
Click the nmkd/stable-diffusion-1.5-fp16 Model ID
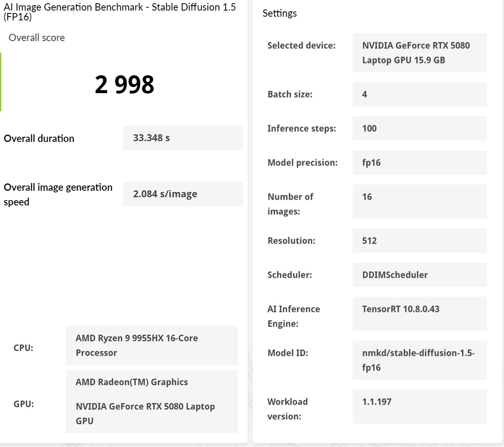coord(419,360)
